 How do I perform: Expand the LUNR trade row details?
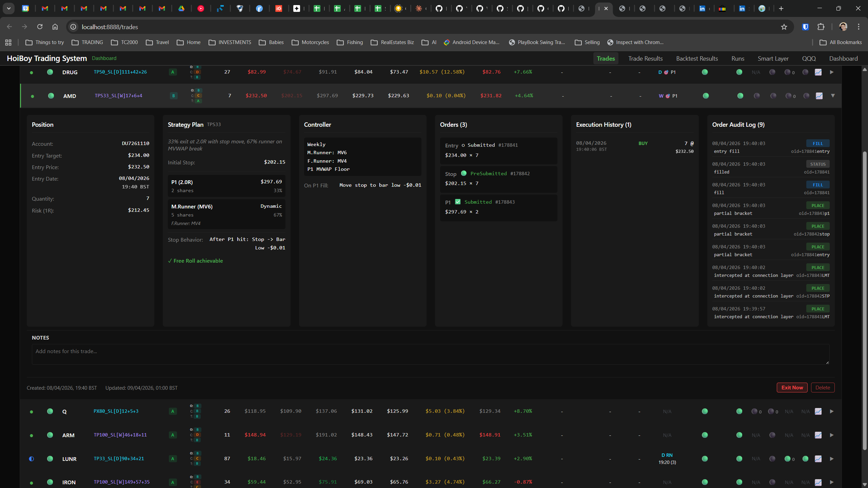[x=832, y=459]
